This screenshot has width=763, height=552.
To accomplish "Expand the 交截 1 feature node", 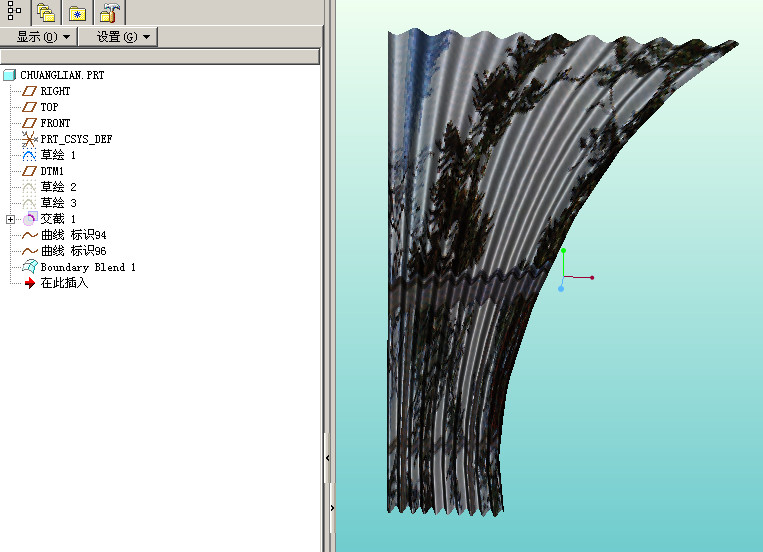I will (x=10, y=220).
